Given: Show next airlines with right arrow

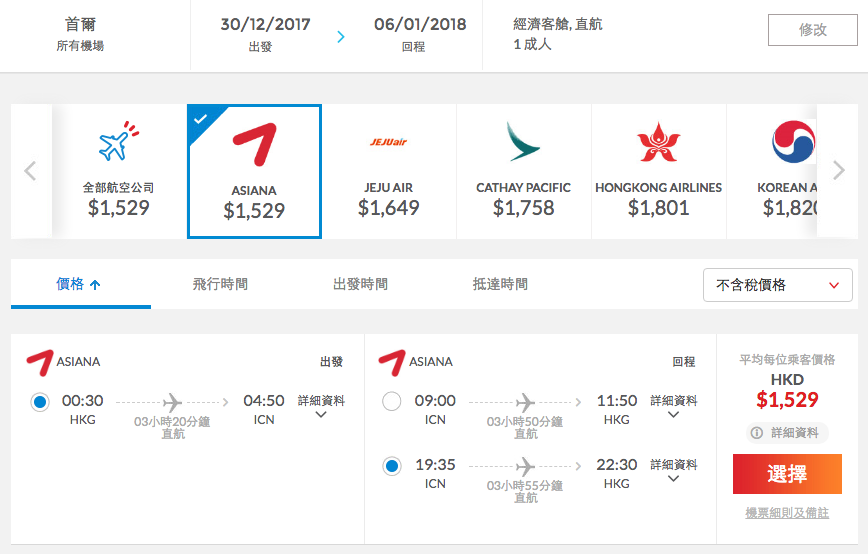Looking at the screenshot, I should click(839, 170).
